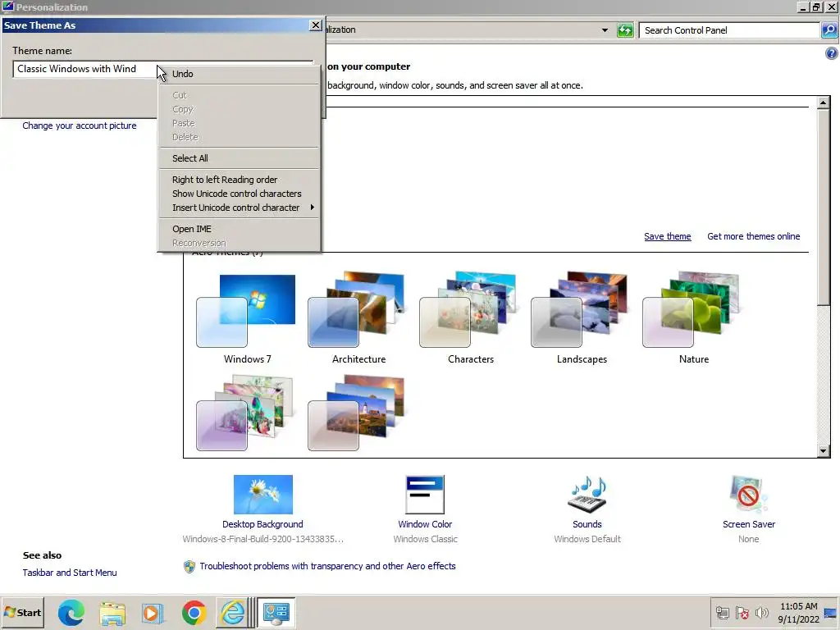840x630 pixels.
Task: Click the Windows Classic label under Window Color
Action: click(425, 539)
